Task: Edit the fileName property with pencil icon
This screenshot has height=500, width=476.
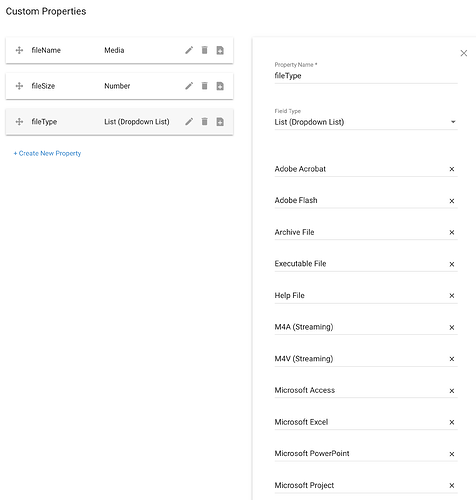Action: click(189, 50)
